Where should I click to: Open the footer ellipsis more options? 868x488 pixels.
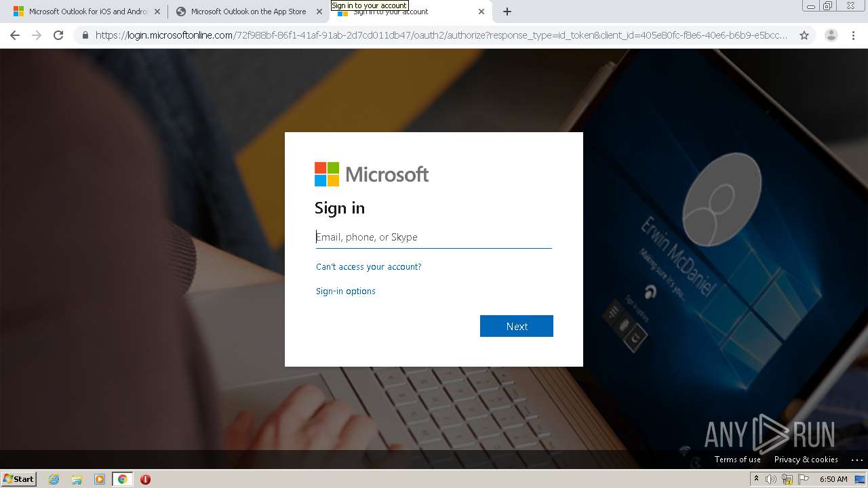[x=857, y=460]
